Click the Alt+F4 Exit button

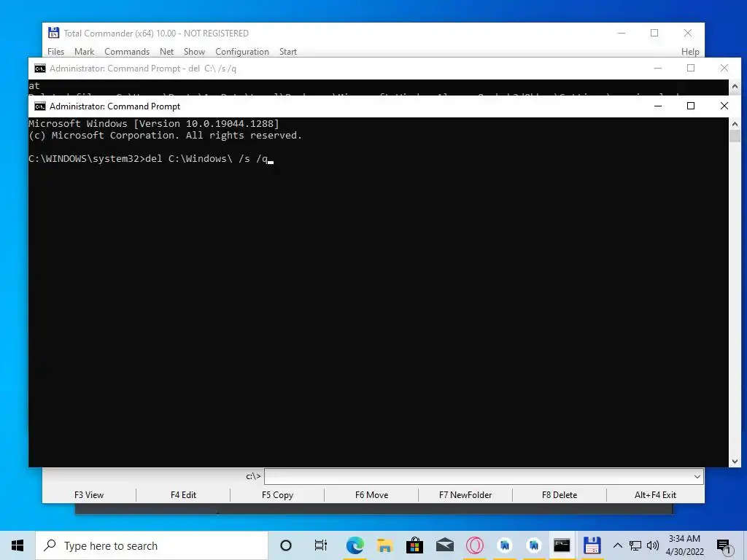[655, 495]
